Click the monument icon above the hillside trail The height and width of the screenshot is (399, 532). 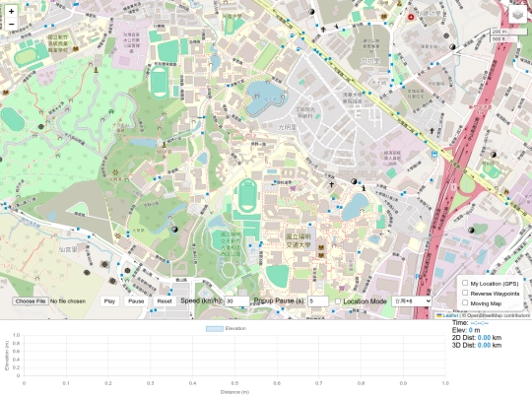pos(97,70)
